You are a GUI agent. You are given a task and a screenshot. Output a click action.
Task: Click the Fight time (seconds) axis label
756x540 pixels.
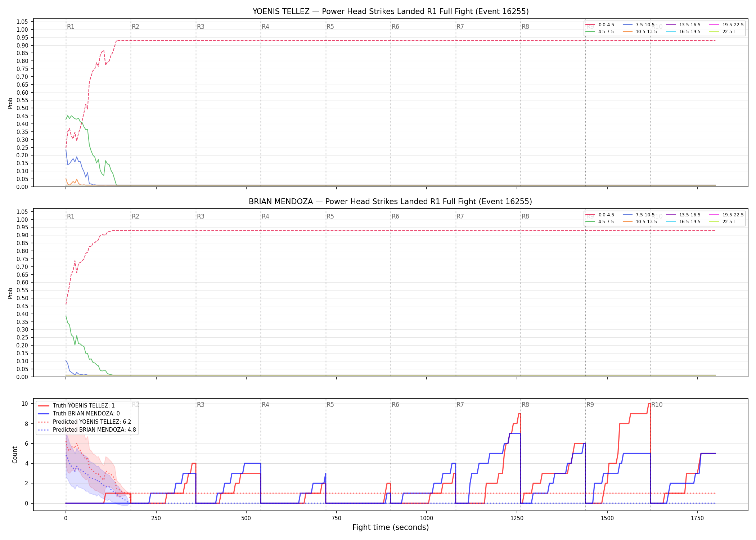tap(391, 527)
